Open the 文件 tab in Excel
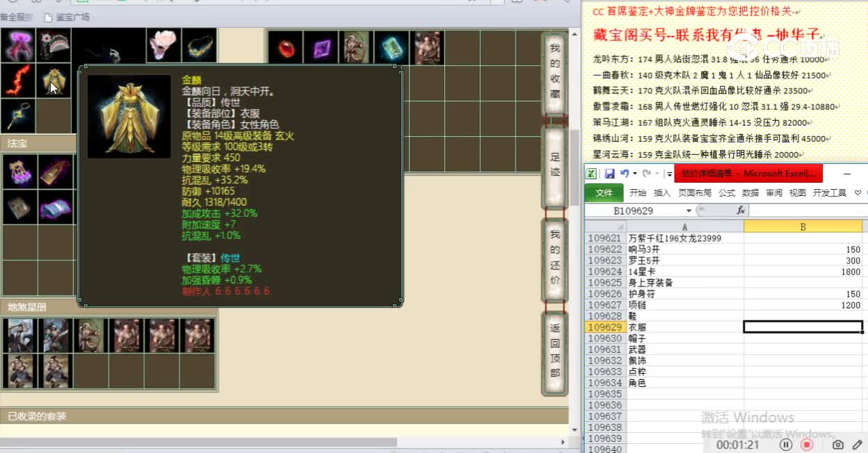This screenshot has height=453, width=868. (x=604, y=193)
